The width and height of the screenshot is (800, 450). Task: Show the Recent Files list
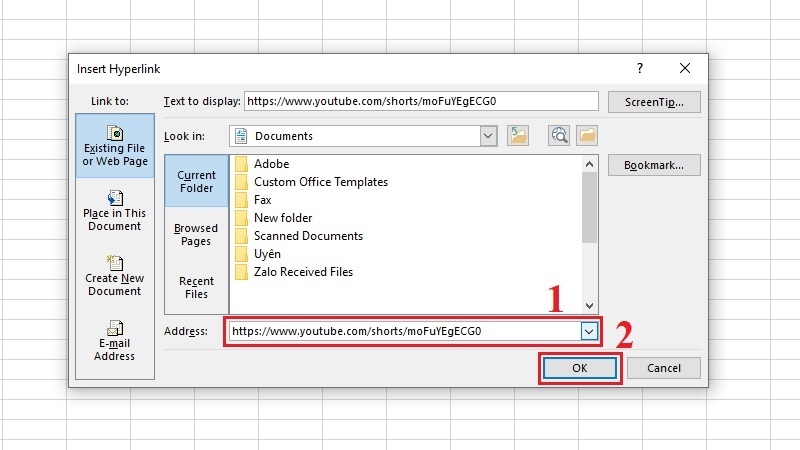(196, 287)
